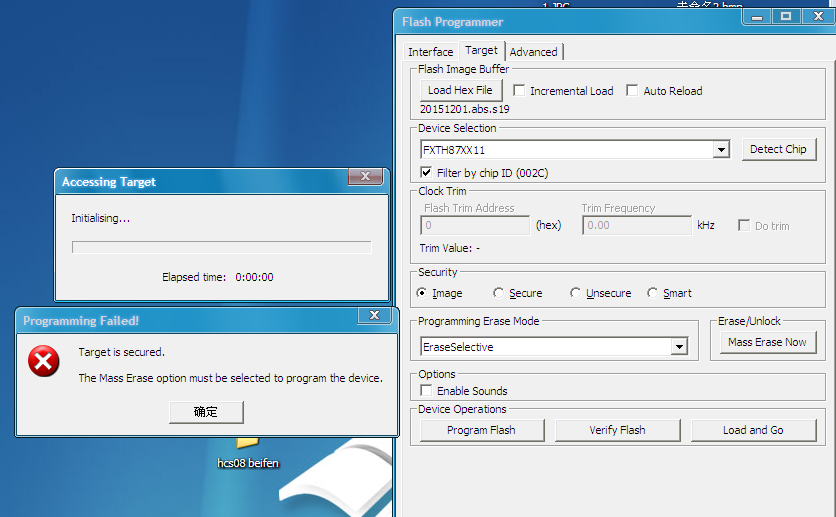Close the Flash Programmer window

(818, 17)
